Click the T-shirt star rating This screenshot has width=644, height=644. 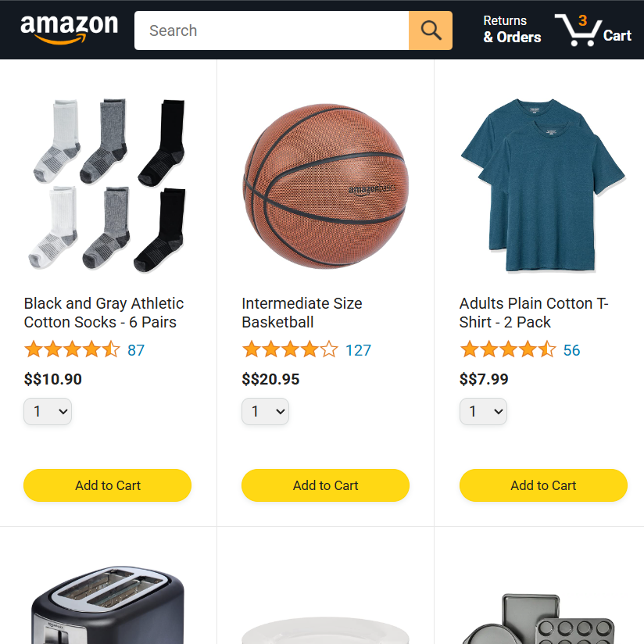508,350
